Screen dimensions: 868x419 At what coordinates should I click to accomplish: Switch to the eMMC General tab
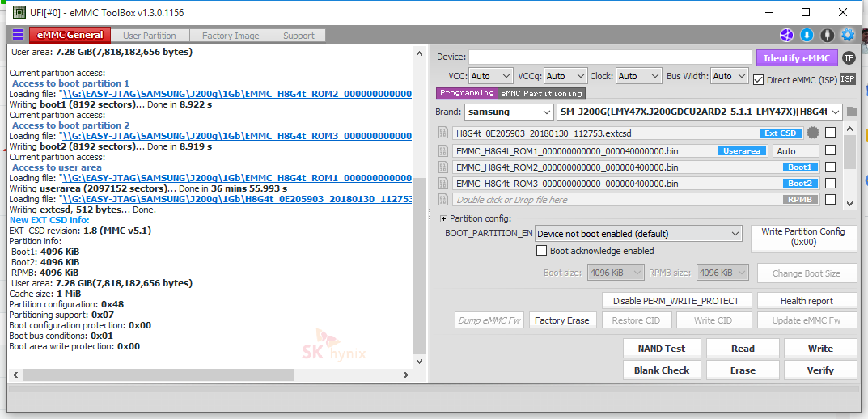[70, 35]
